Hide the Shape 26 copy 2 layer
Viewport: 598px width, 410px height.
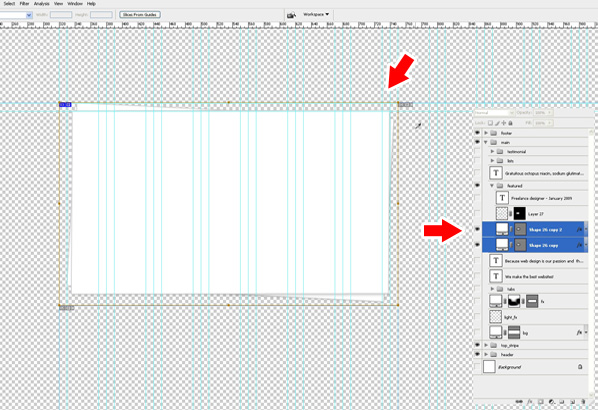pos(477,229)
